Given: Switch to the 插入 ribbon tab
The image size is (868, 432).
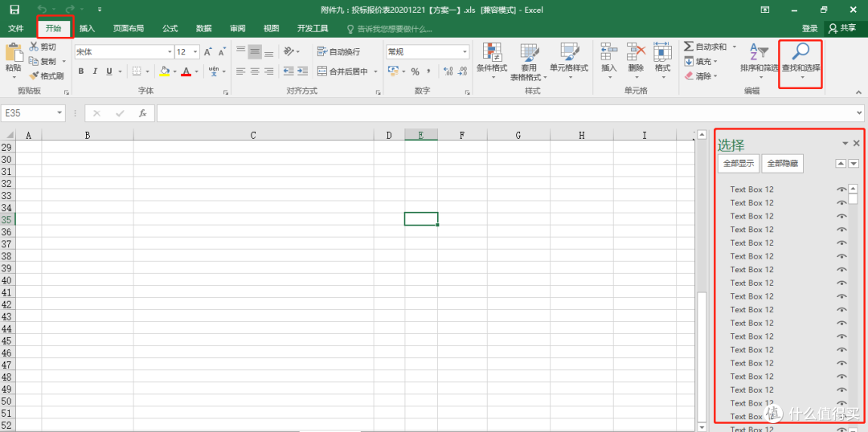Looking at the screenshot, I should click(x=87, y=28).
